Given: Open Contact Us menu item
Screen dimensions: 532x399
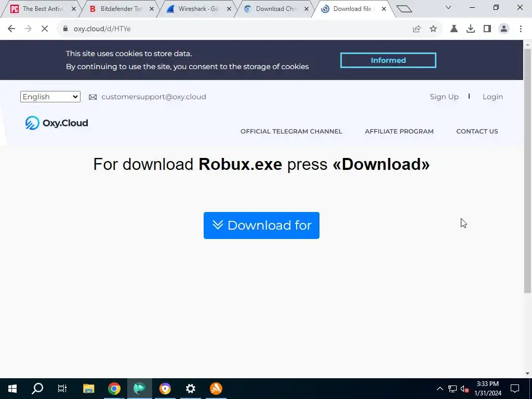Looking at the screenshot, I should click(477, 131).
